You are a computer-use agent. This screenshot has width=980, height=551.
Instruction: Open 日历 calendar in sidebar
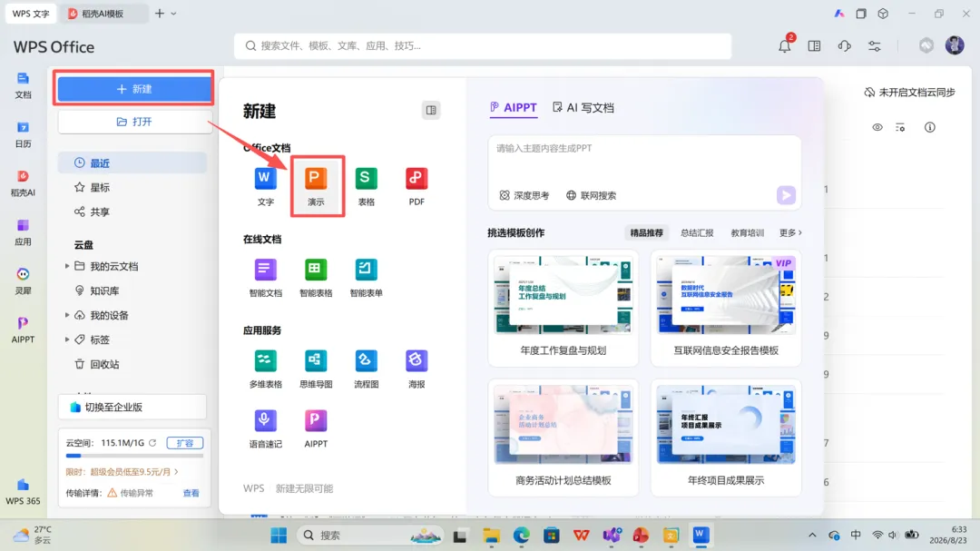23,134
